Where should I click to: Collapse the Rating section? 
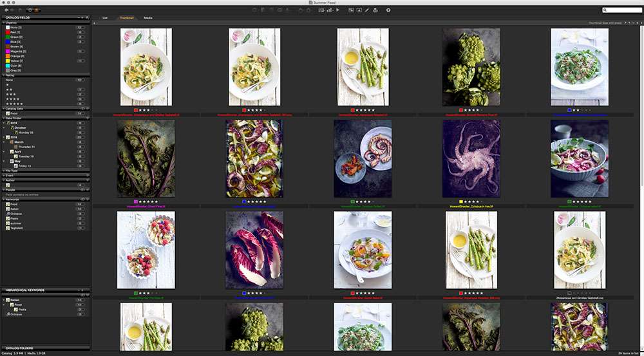(x=3, y=75)
